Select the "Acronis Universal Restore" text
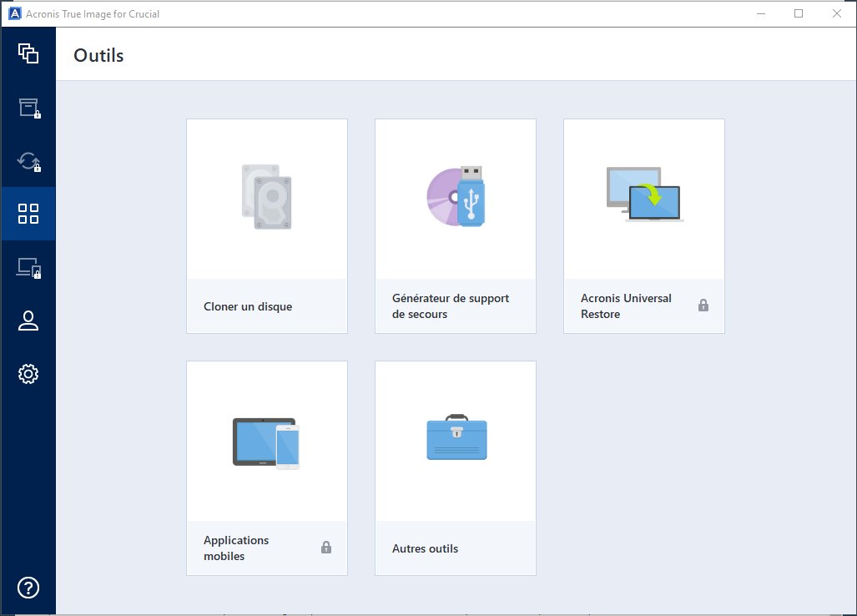 pyautogui.click(x=626, y=306)
